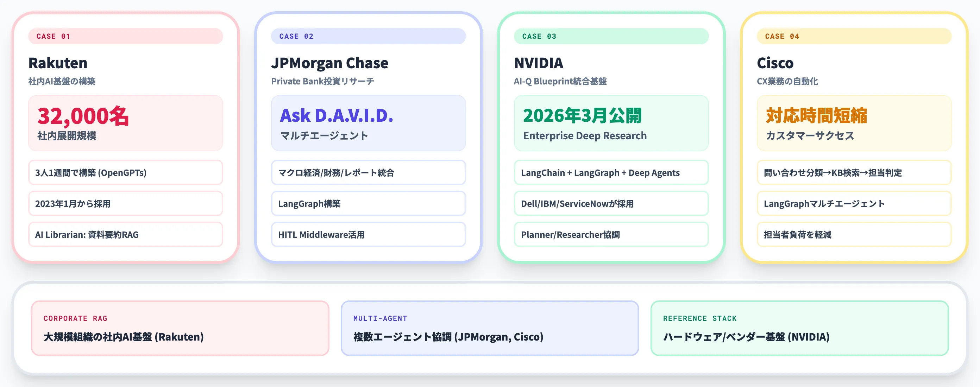This screenshot has width=980, height=387.
Task: Select the Planner/Researcher協調 row
Action: [x=611, y=235]
